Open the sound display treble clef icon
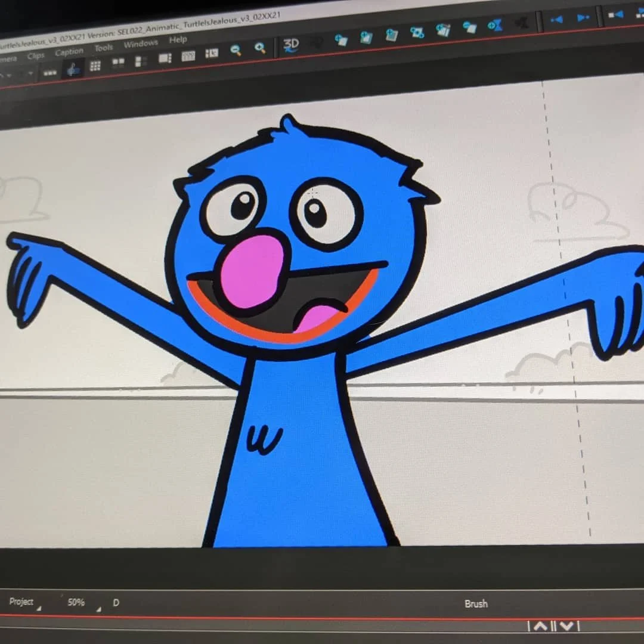 (73, 69)
